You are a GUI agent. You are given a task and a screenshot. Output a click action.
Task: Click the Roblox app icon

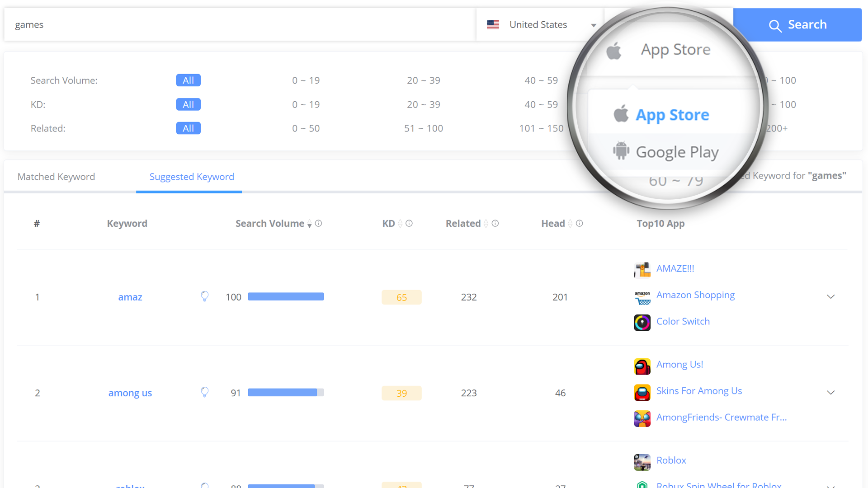coord(642,462)
